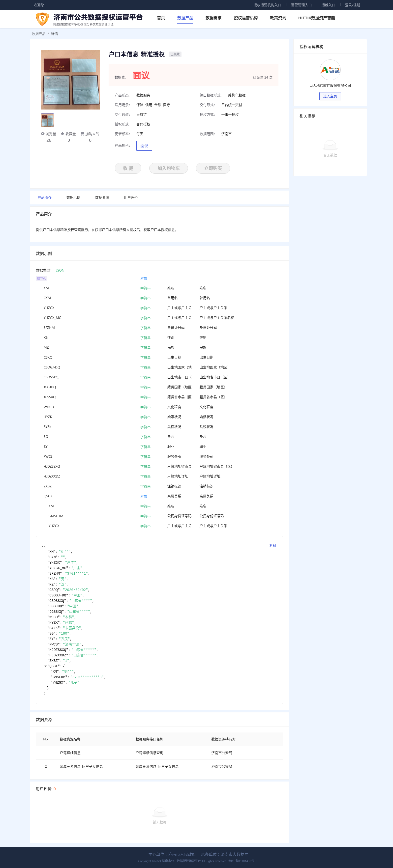
Task: Click the 立即购买 button
Action: 213,168
